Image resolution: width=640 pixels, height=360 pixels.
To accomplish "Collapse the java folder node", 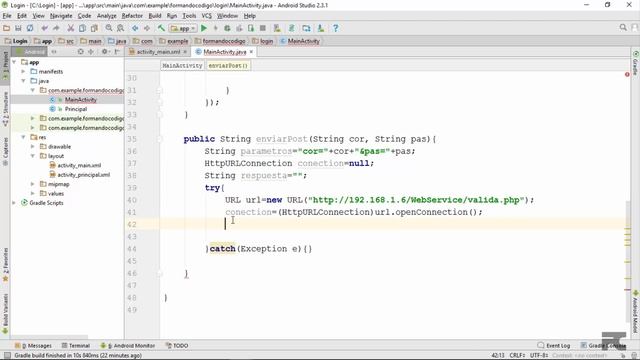I will click(23, 81).
